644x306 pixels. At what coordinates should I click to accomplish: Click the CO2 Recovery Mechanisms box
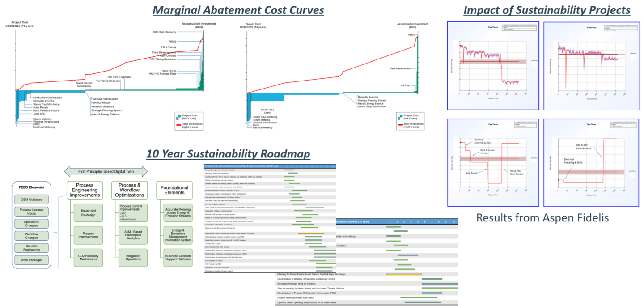pos(88,258)
